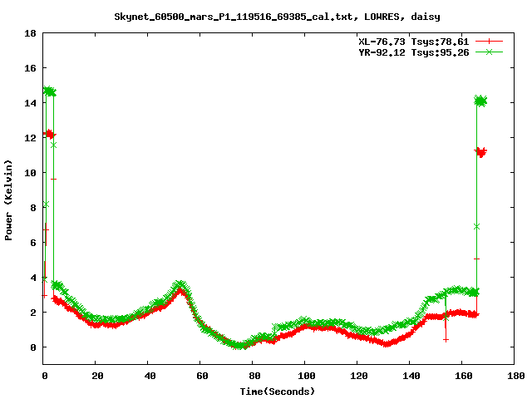
Task: Click the y-axis tick label 16
Action: (x=30, y=68)
